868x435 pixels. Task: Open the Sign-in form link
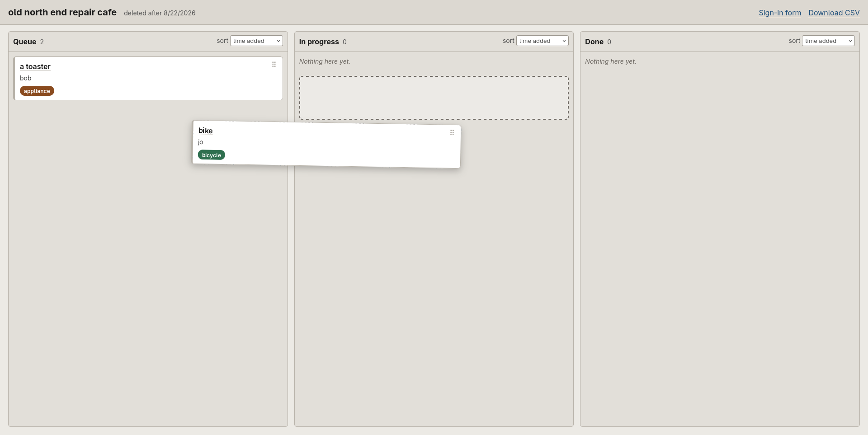780,13
